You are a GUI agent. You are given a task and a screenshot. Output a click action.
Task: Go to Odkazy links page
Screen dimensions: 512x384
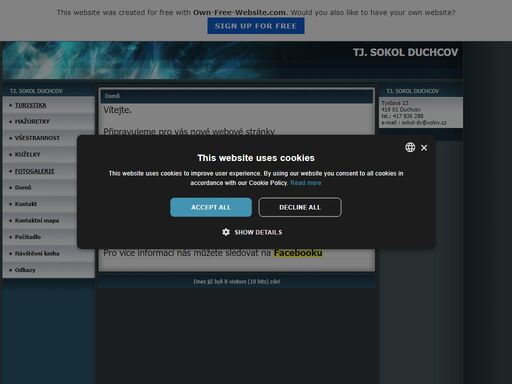point(25,270)
